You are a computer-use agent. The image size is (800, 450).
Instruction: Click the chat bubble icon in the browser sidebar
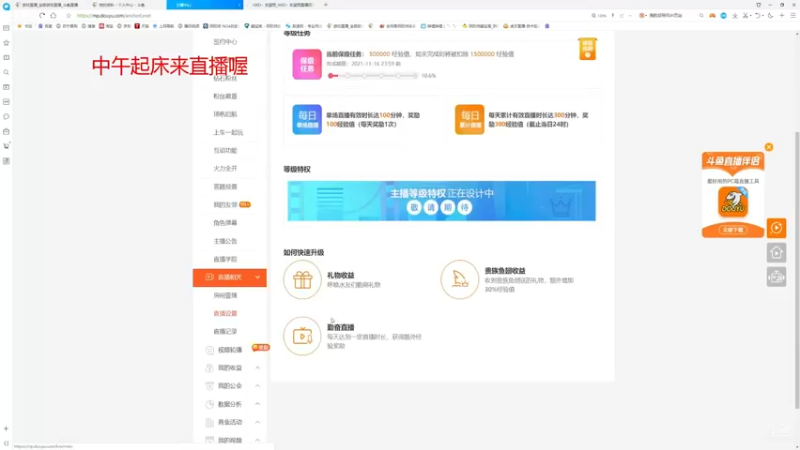(x=6, y=116)
